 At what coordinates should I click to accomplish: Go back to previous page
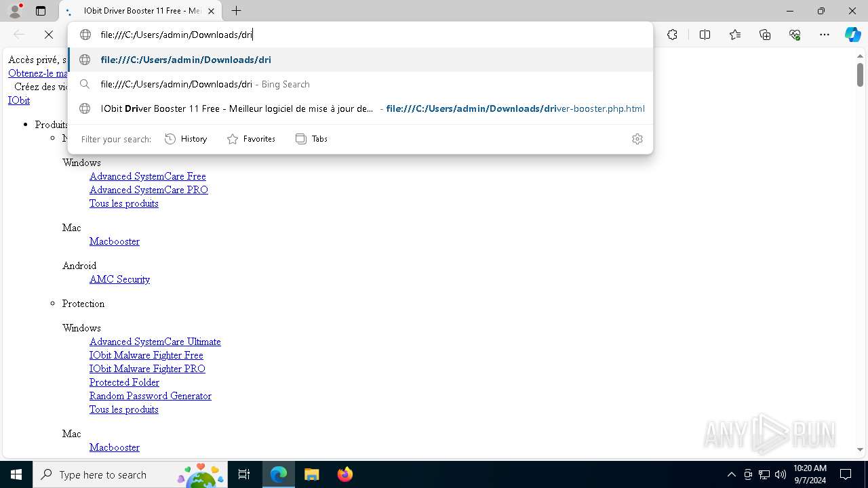(x=19, y=35)
